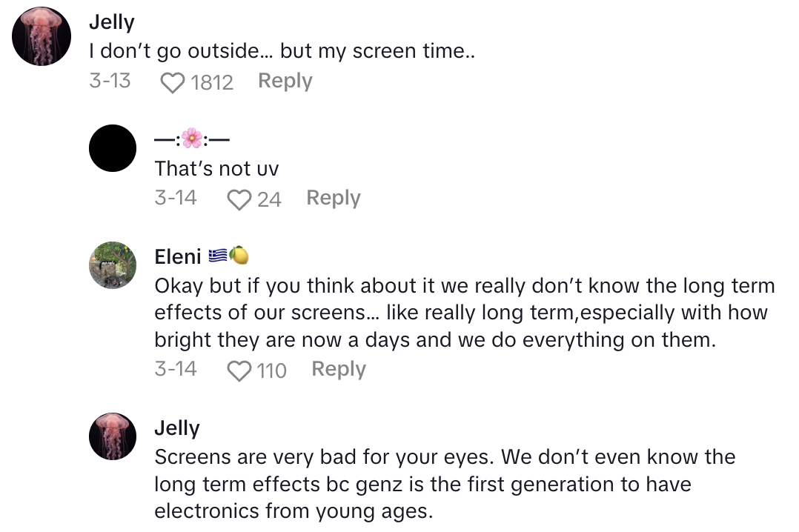The width and height of the screenshot is (799, 532).
Task: Select the "That's not uv" comment text
Action: coord(216,169)
